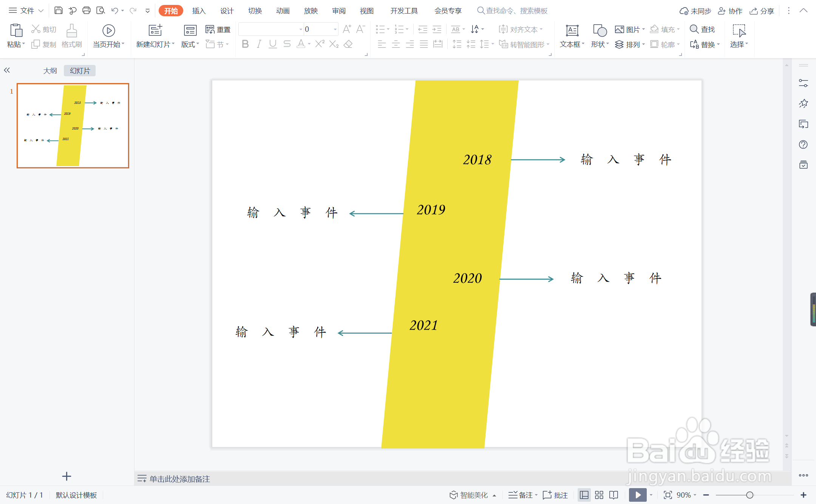816x504 pixels.
Task: Start slideshow from current page icon
Action: (108, 31)
